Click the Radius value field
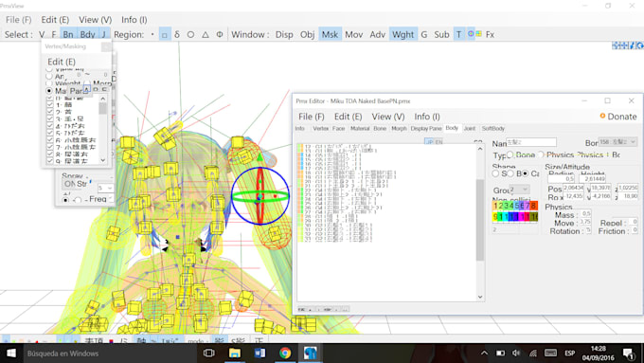The image size is (644, 363). tap(561, 179)
